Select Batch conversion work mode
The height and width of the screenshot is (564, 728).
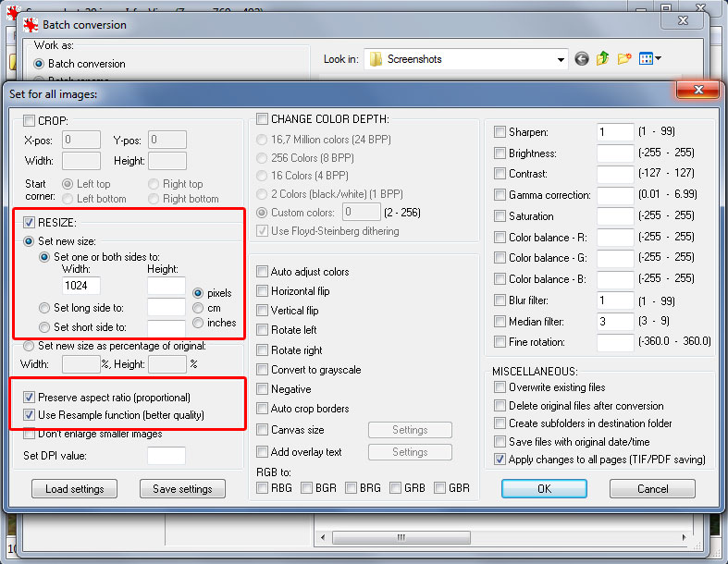(x=39, y=64)
